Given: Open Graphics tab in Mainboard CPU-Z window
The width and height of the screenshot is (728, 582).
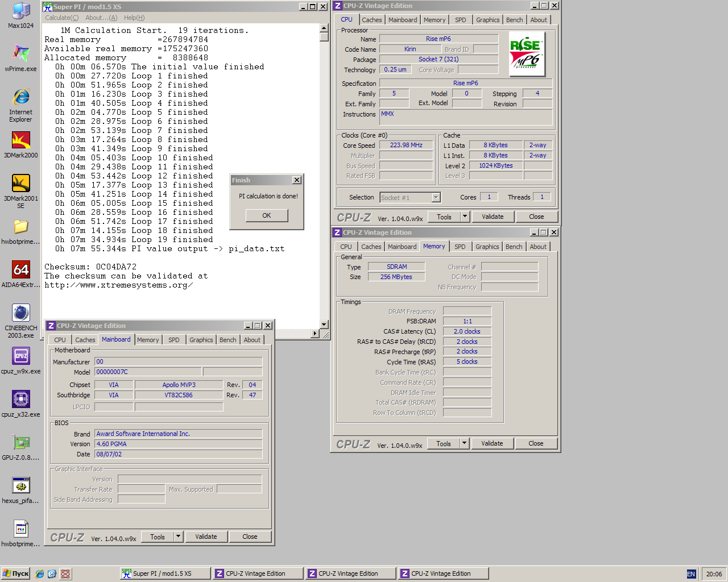Looking at the screenshot, I should [x=201, y=340].
